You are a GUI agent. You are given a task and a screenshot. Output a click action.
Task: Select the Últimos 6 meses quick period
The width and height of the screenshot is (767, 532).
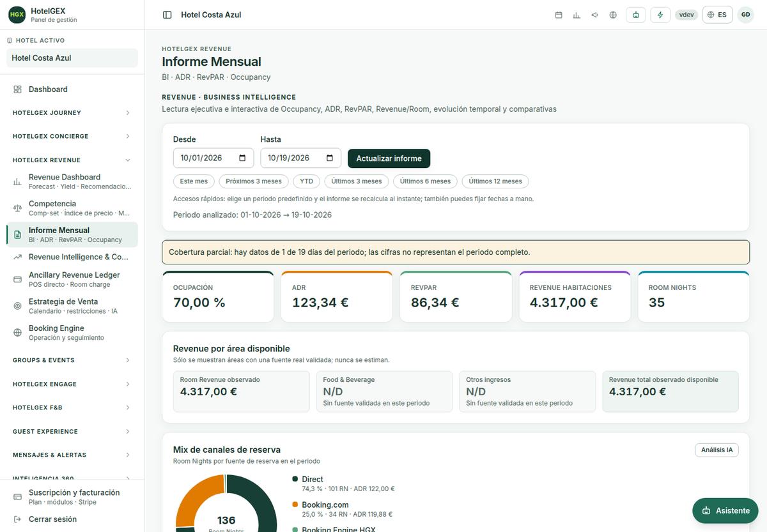425,181
